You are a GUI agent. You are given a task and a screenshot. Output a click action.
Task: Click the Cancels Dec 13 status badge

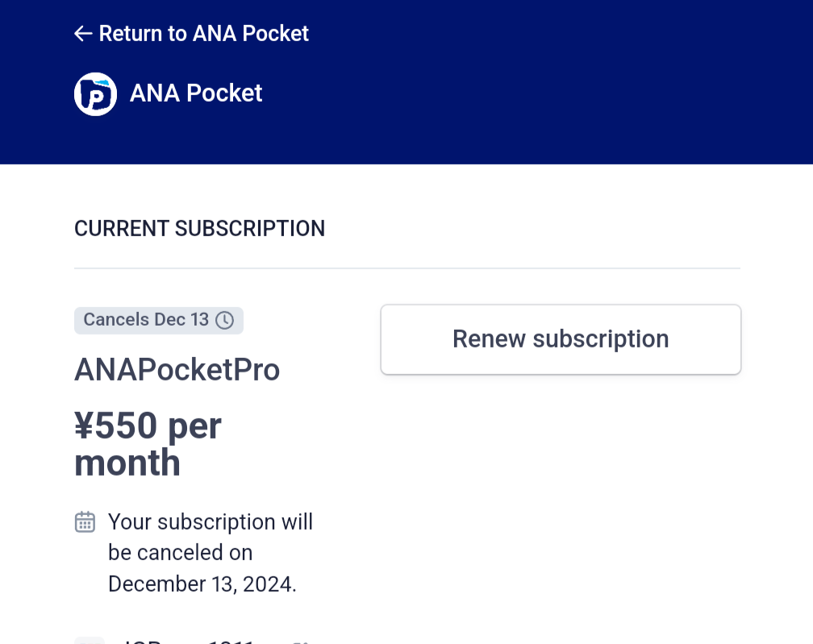pyautogui.click(x=159, y=320)
